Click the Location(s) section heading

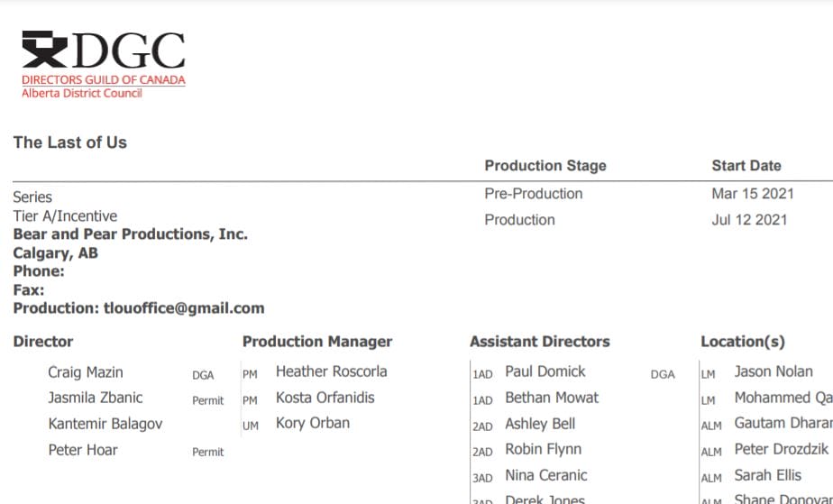[743, 342]
